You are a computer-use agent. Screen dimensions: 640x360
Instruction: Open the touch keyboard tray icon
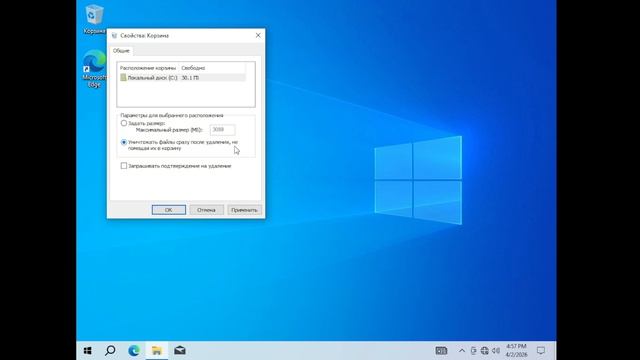(x=441, y=351)
